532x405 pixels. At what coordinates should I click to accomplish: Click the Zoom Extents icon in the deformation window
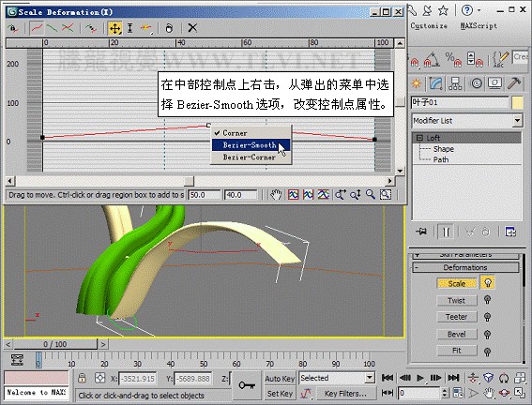(293, 195)
